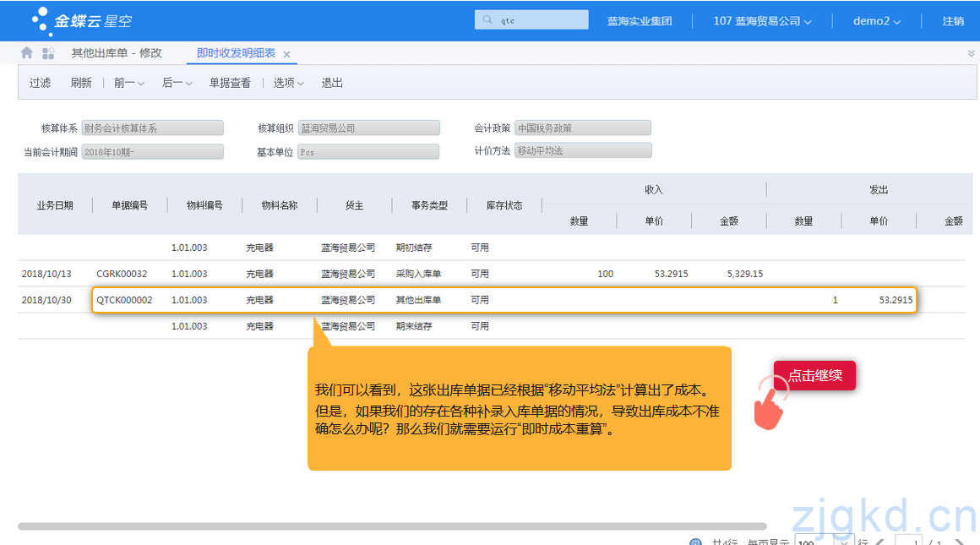The image size is (980, 545).
Task: Click the page number input box
Action: pyautogui.click(x=909, y=542)
